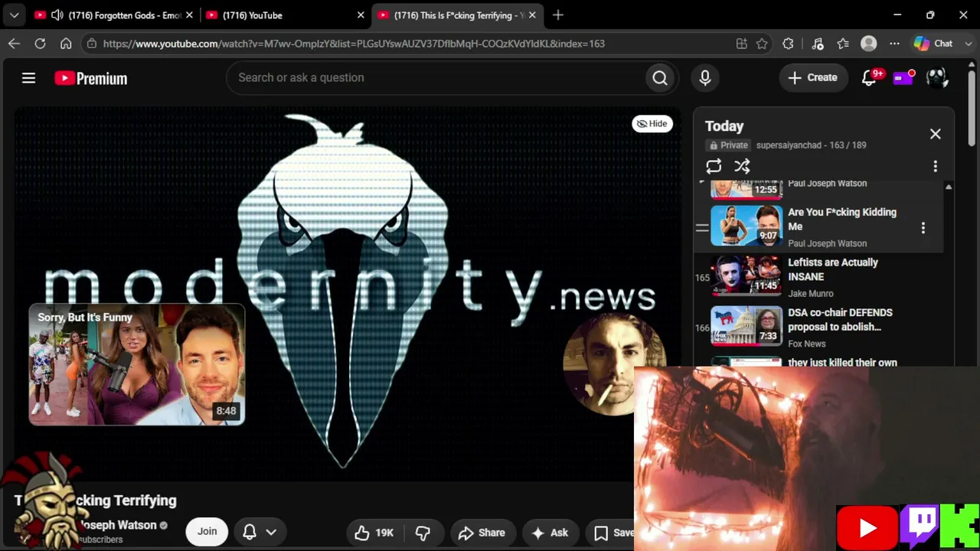Image resolution: width=980 pixels, height=551 pixels.
Task: Hide the end screen suggestions
Action: (x=652, y=124)
